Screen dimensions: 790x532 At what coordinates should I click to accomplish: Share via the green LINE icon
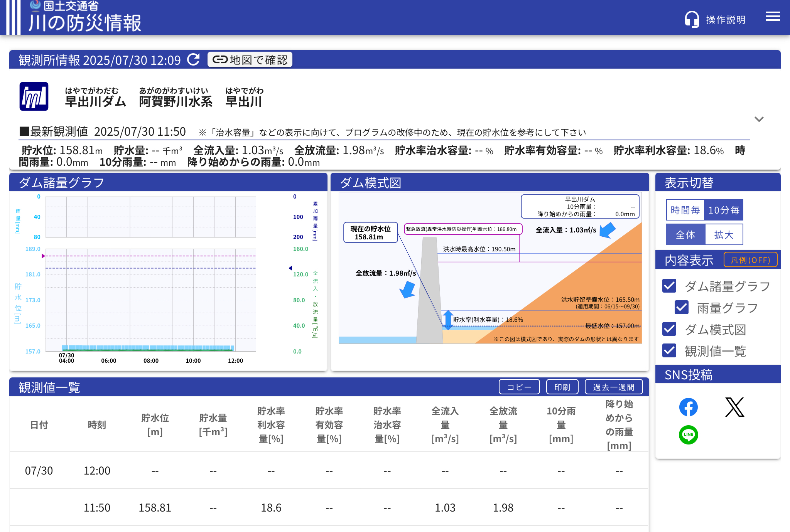(688, 435)
